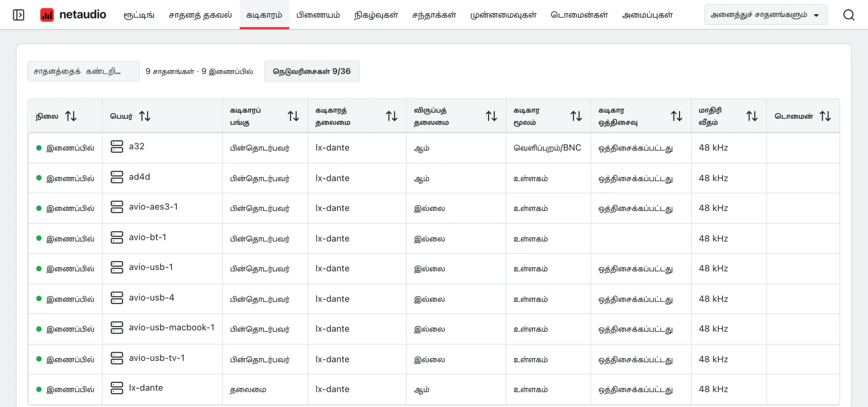Click the netaudio brand name
This screenshot has height=407, width=868.
click(x=82, y=15)
